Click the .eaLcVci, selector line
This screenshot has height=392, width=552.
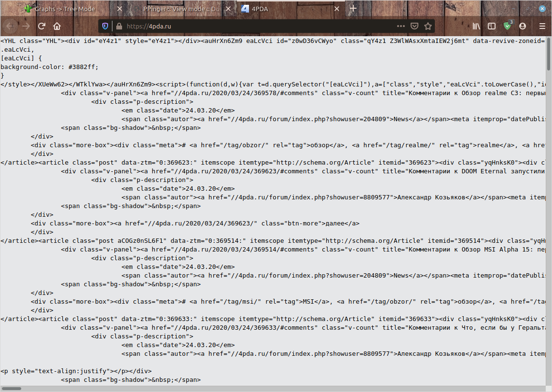[x=17, y=50]
